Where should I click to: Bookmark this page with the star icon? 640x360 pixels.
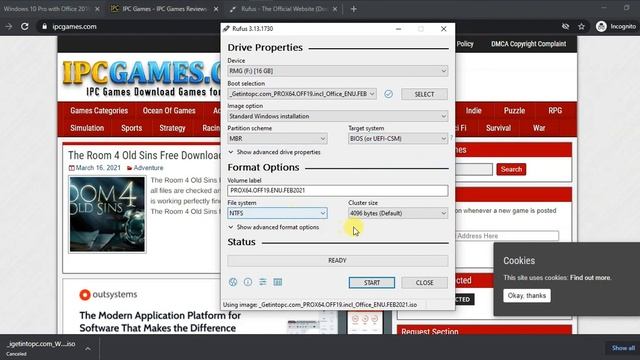point(581,27)
